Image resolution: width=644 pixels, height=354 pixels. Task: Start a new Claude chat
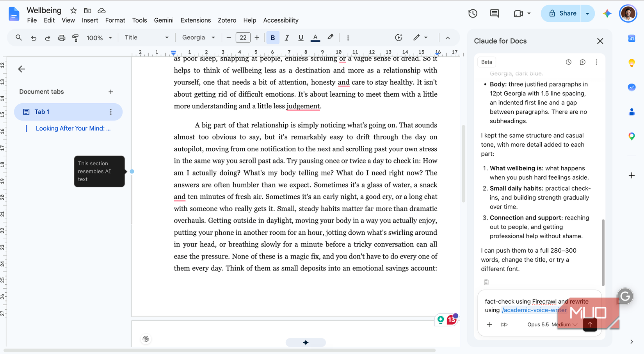[582, 62]
